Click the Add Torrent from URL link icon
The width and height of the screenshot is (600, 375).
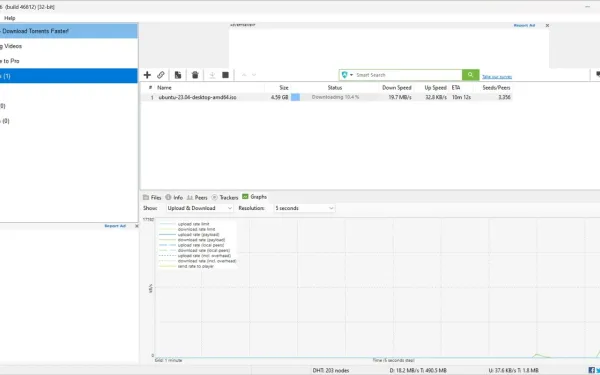coord(161,75)
